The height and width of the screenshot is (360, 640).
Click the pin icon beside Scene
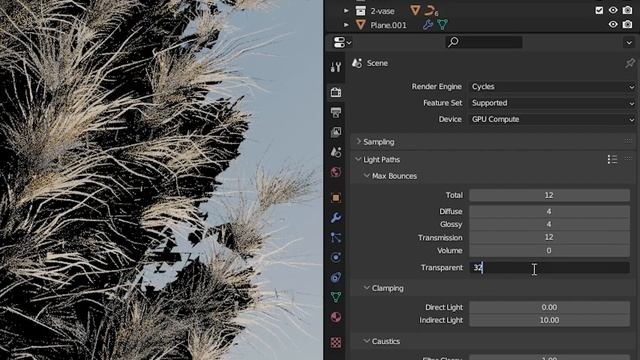(630, 63)
